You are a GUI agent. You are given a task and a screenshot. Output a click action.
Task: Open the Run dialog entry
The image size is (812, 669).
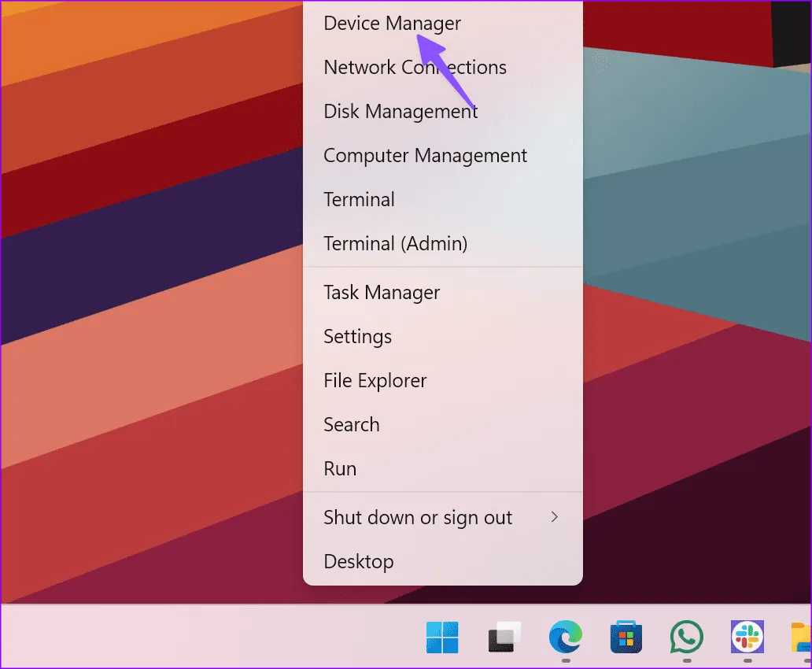(340, 469)
